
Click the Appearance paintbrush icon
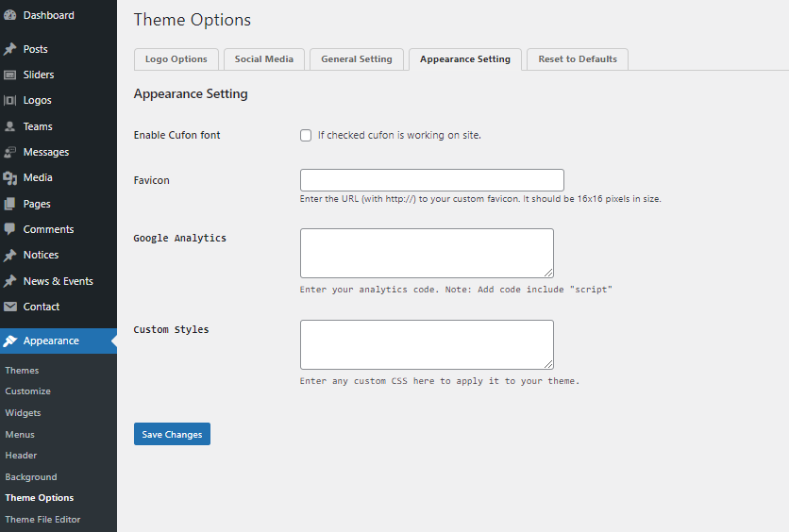pos(9,341)
